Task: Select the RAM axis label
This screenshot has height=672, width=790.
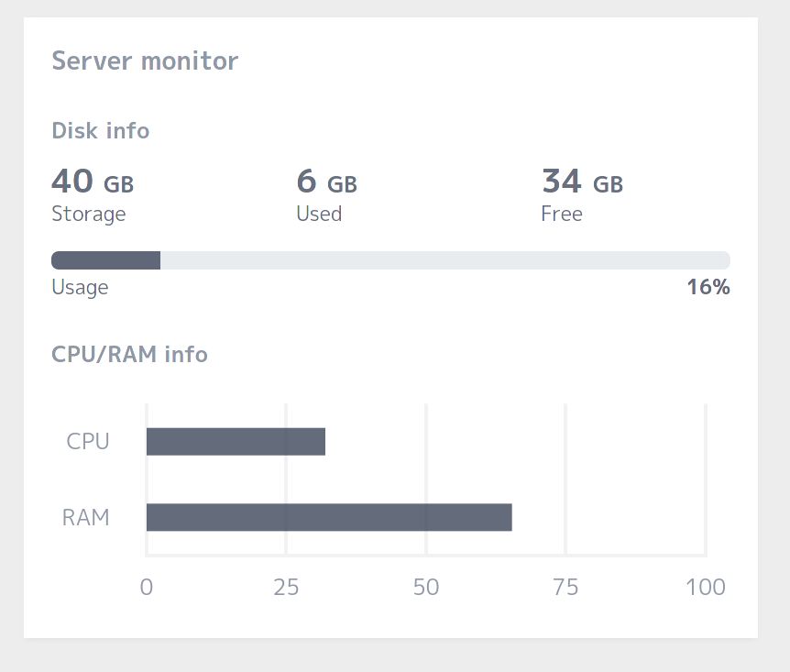Action: pos(85,517)
